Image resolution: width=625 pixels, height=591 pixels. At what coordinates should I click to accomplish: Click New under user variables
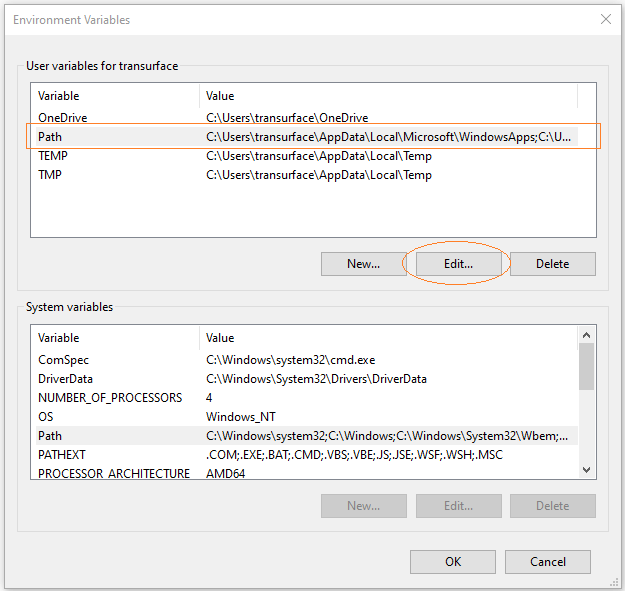[363, 264]
